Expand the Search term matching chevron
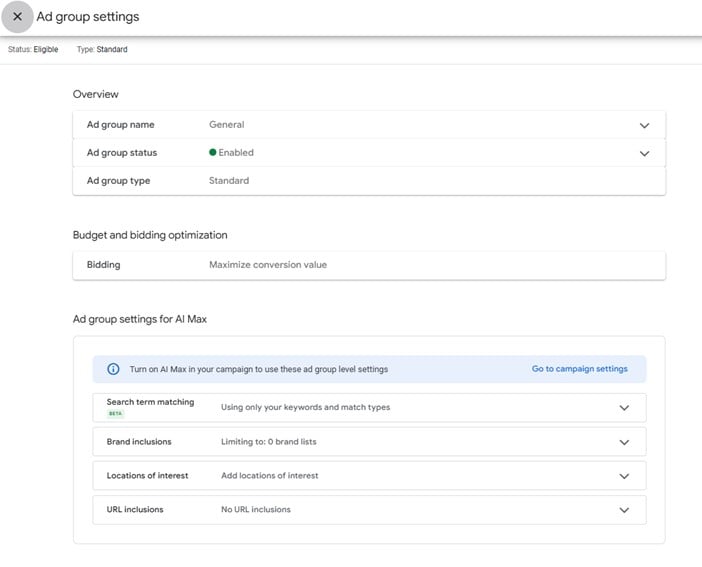 pyautogui.click(x=624, y=408)
